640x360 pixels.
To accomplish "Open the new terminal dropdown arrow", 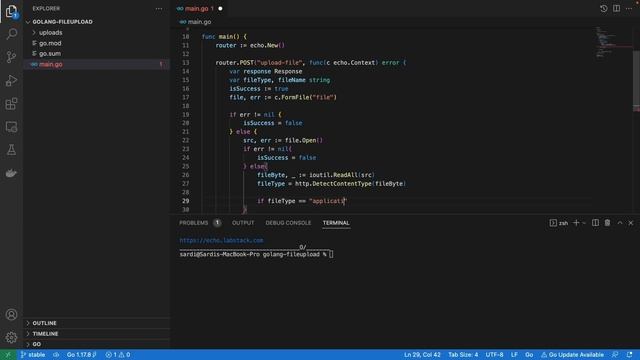I will [x=584, y=223].
